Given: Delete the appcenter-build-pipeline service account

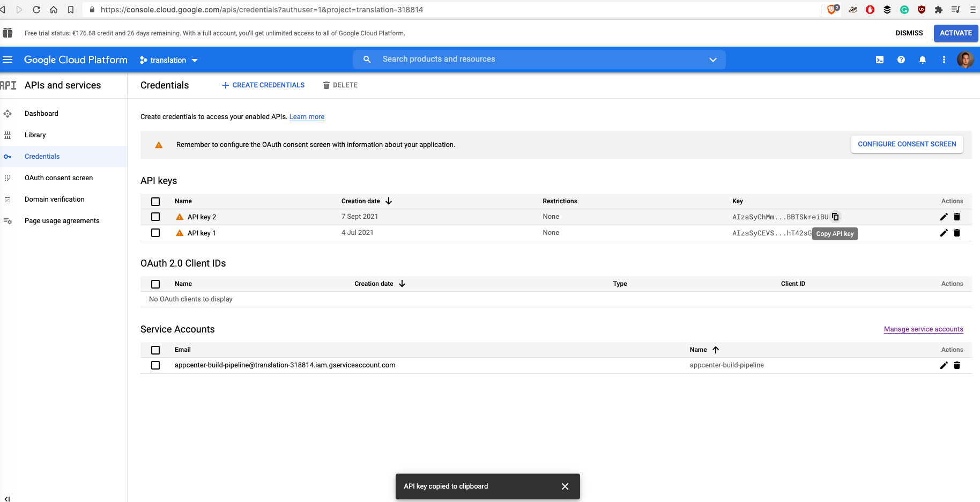Looking at the screenshot, I should [957, 365].
